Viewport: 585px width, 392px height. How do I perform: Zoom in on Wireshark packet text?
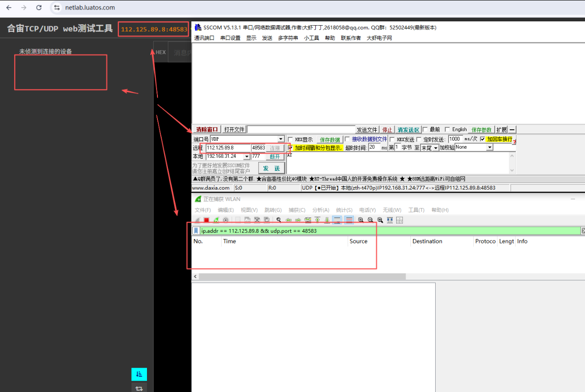pos(361,220)
